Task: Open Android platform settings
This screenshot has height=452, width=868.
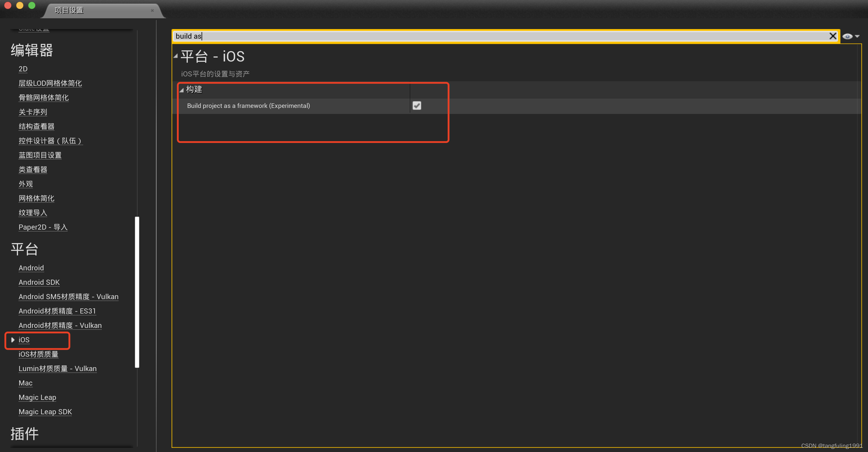Action: [x=31, y=268]
